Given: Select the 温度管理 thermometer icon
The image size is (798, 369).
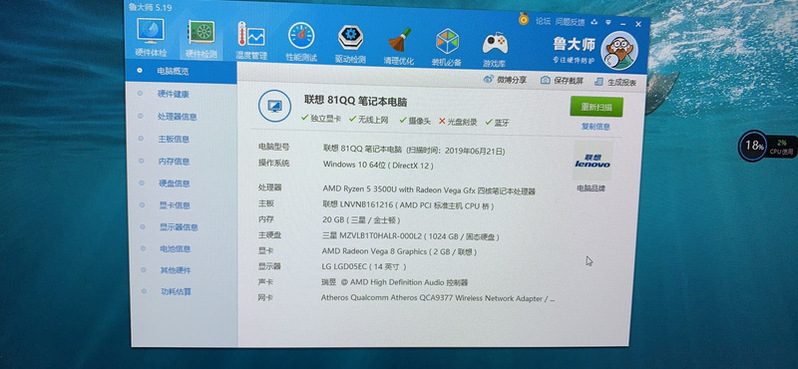Looking at the screenshot, I should pyautogui.click(x=251, y=40).
